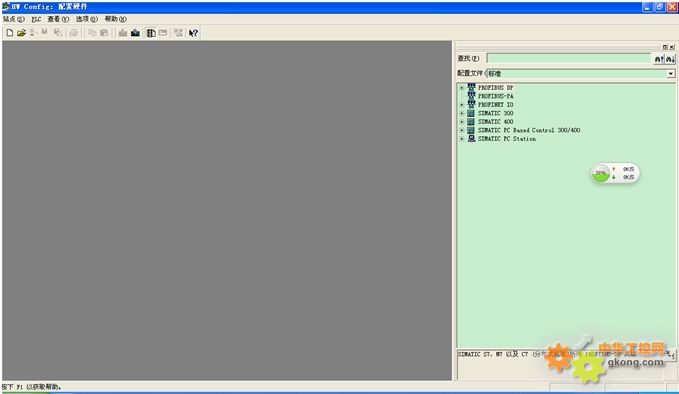Viewport: 679px width, 394px height.
Task: Create a new station with the New icon
Action: coord(10,33)
